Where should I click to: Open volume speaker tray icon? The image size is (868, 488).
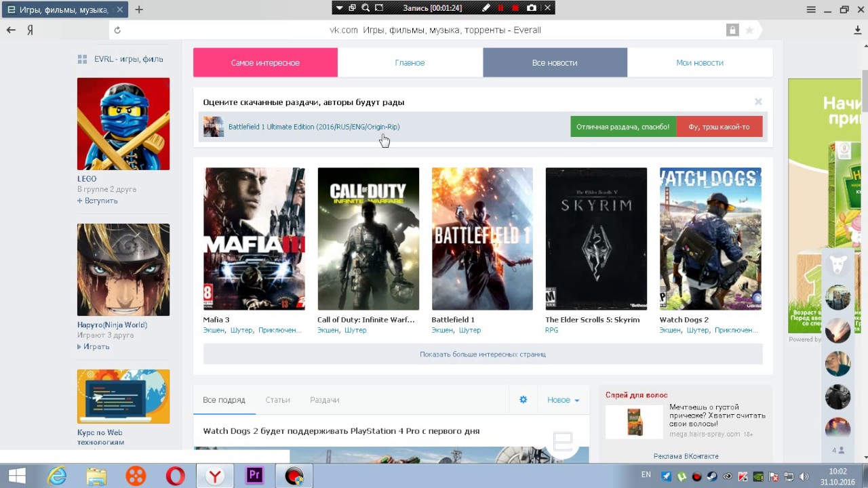[805, 476]
